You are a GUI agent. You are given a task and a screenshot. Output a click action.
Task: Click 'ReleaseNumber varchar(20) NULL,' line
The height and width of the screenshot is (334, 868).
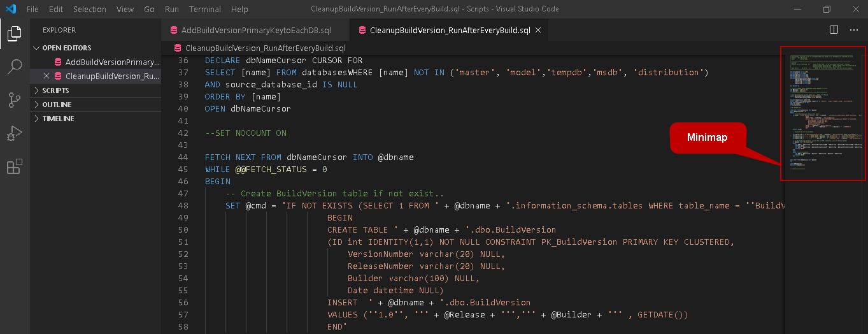click(x=427, y=266)
